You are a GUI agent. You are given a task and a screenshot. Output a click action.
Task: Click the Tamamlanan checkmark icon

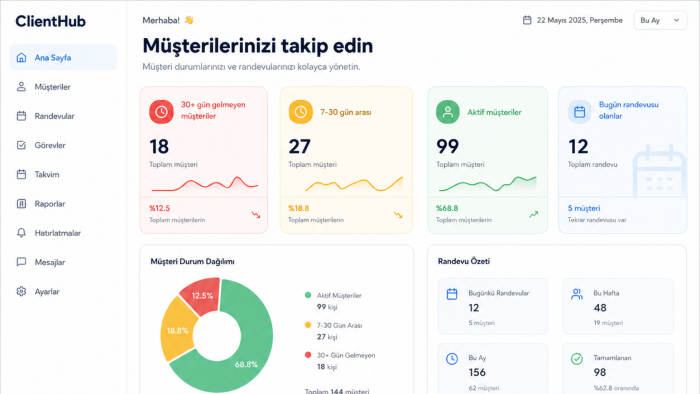(x=577, y=359)
